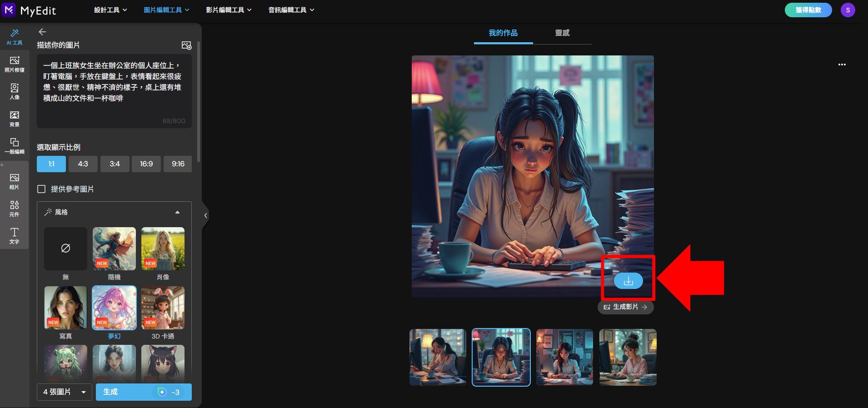Enable the 提供參考圖片 checkbox
Image resolution: width=868 pixels, height=408 pixels.
[41, 189]
